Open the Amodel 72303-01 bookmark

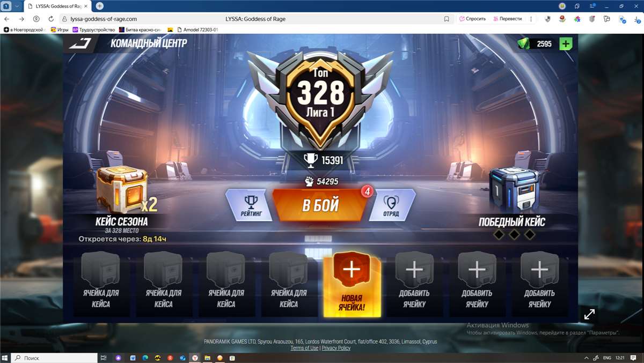click(197, 29)
